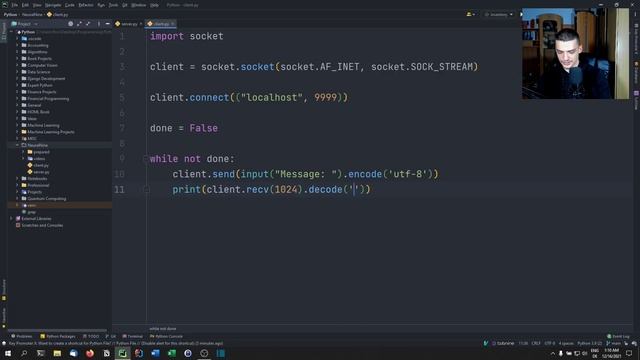Viewport: 640px width, 360px height.
Task: Open the Python Packages tool window
Action: pyautogui.click(x=58, y=336)
